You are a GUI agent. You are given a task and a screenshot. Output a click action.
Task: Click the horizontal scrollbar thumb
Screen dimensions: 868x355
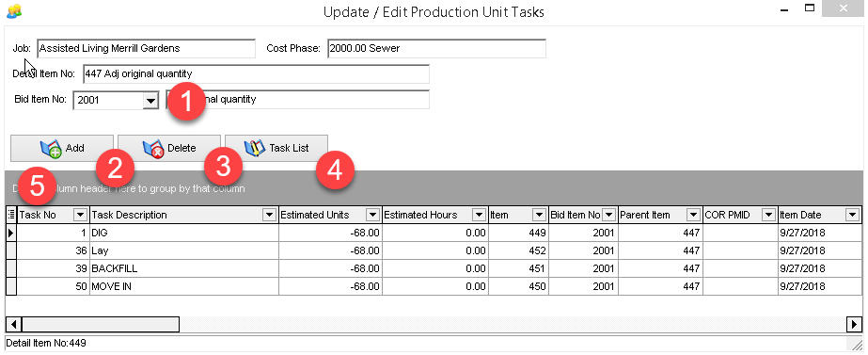click(x=101, y=324)
